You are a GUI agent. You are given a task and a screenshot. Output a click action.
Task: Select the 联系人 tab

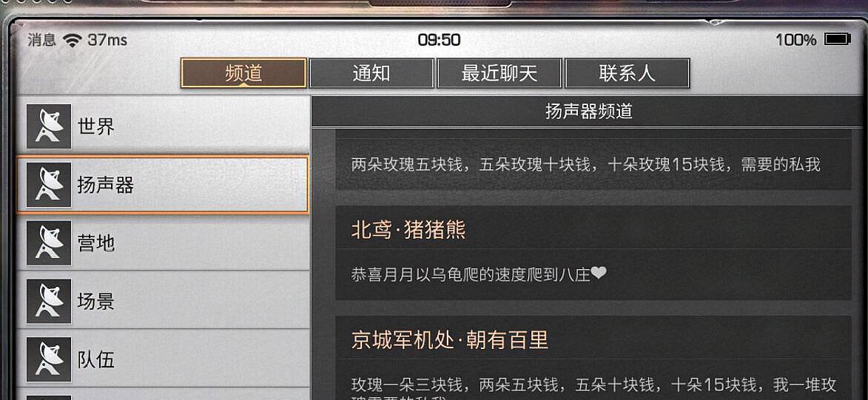(x=628, y=73)
